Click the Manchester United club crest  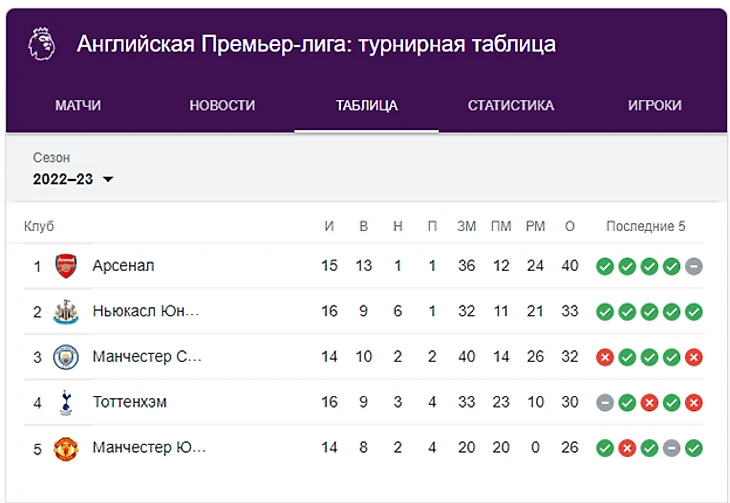point(66,448)
